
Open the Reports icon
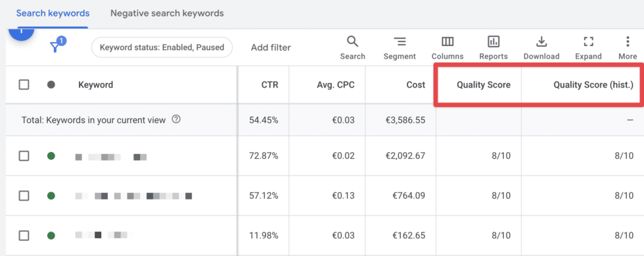coord(494,41)
